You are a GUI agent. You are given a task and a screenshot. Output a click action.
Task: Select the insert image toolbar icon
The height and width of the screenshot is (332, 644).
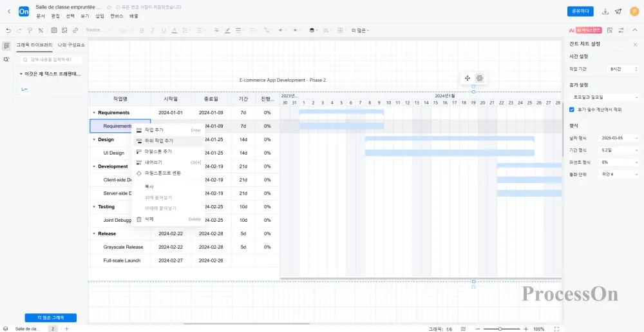coord(64,30)
